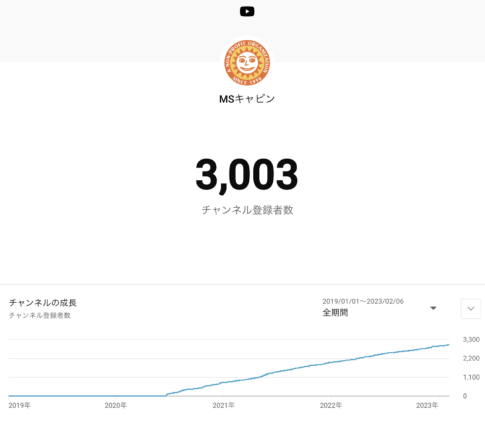
Task: Click the 3,003 subscriber count
Action: 247,175
